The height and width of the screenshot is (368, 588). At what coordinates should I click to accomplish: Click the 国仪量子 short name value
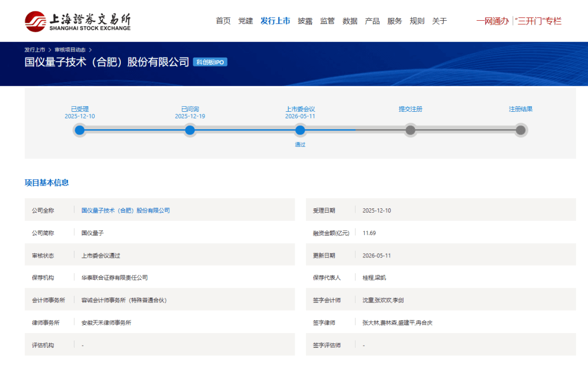click(x=93, y=233)
